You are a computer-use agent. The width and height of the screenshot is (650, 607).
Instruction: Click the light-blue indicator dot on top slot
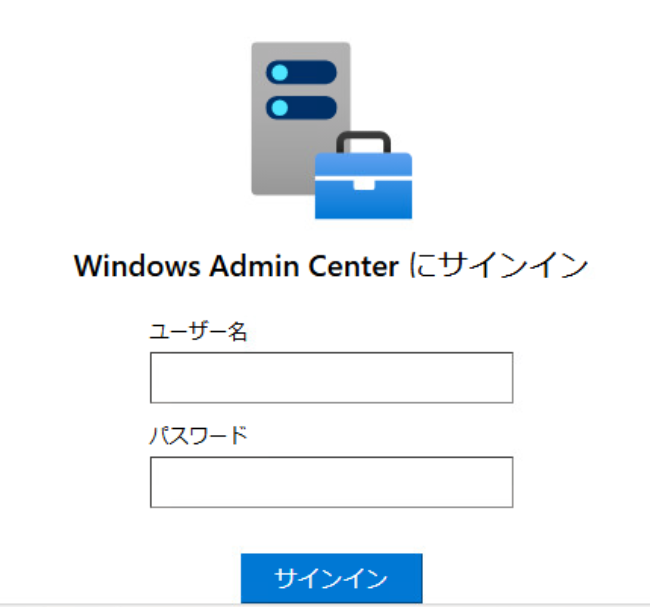[x=279, y=73]
